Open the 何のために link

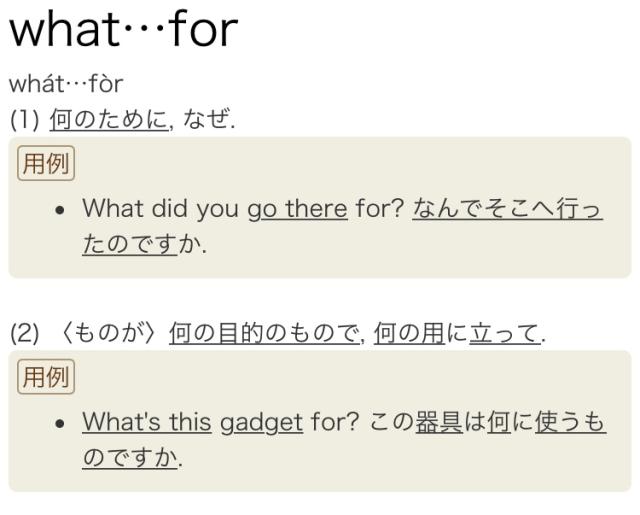tap(109, 120)
